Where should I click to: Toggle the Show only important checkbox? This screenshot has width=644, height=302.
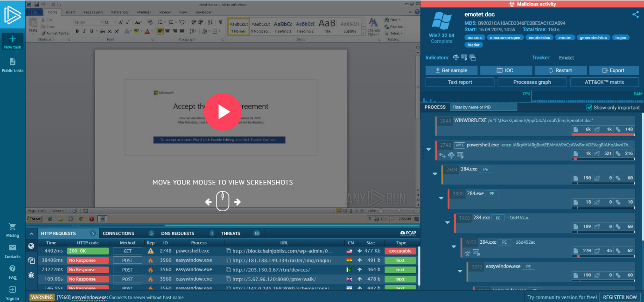click(589, 107)
